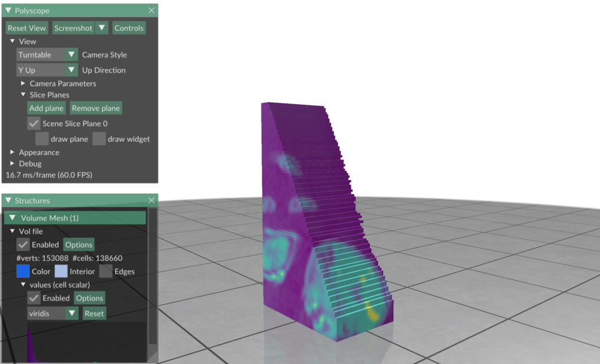The width and height of the screenshot is (600, 364).
Task: Open the Y Up direction dropdown
Action: coord(47,70)
